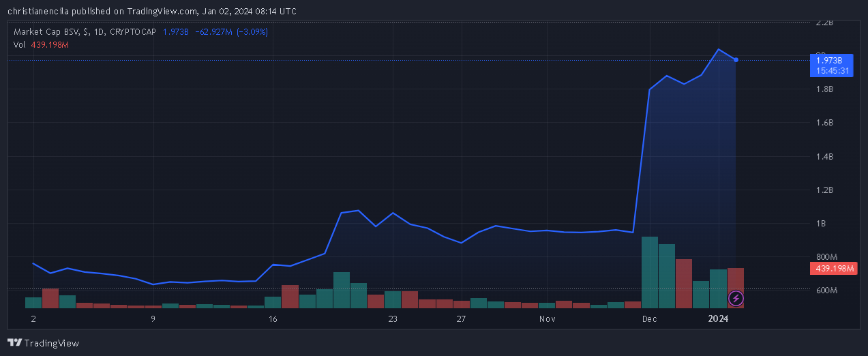Click the TradingView logo in bottom-left corner
This screenshot has height=356, width=868.
pyautogui.click(x=43, y=343)
